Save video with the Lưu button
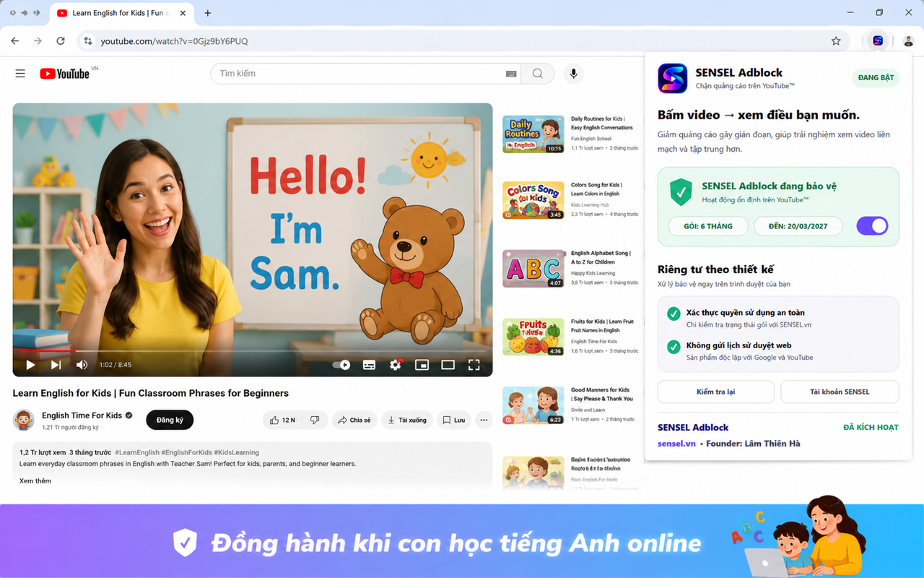 pyautogui.click(x=454, y=420)
